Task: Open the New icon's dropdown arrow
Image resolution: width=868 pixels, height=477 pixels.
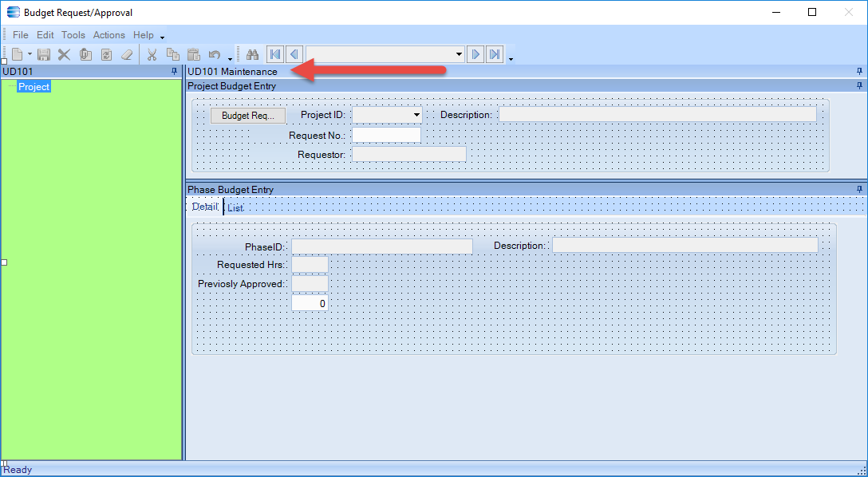Action: pyautogui.click(x=30, y=54)
